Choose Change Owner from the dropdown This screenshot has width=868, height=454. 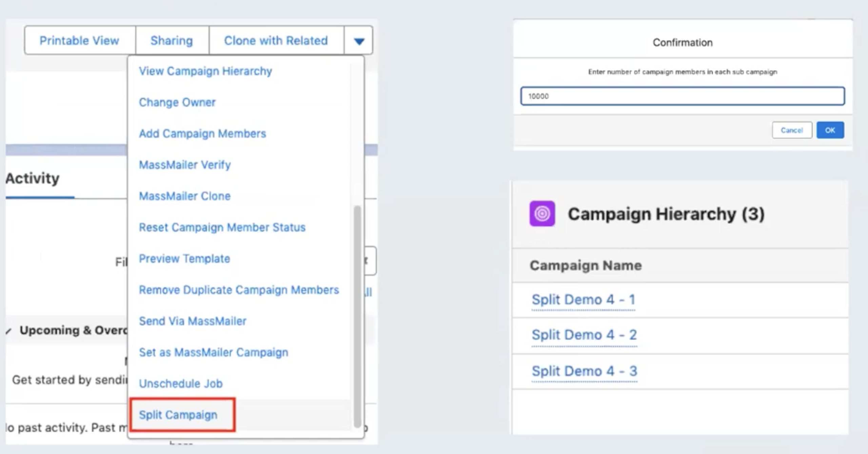(177, 102)
